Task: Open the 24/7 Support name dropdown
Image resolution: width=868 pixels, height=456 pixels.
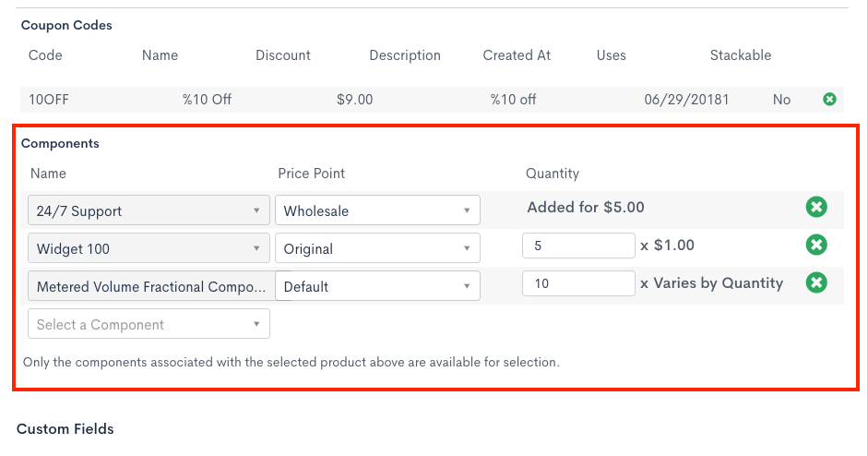Action: point(149,210)
